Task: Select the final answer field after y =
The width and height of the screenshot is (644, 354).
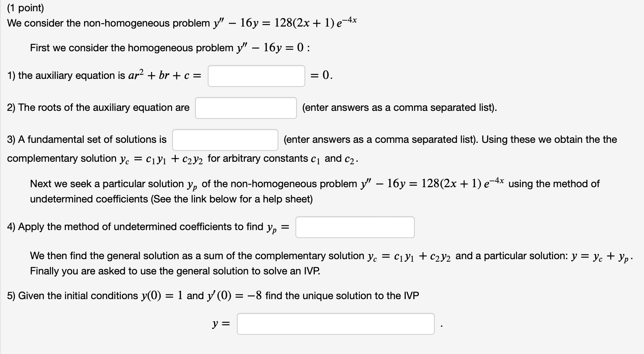Action: (x=335, y=322)
